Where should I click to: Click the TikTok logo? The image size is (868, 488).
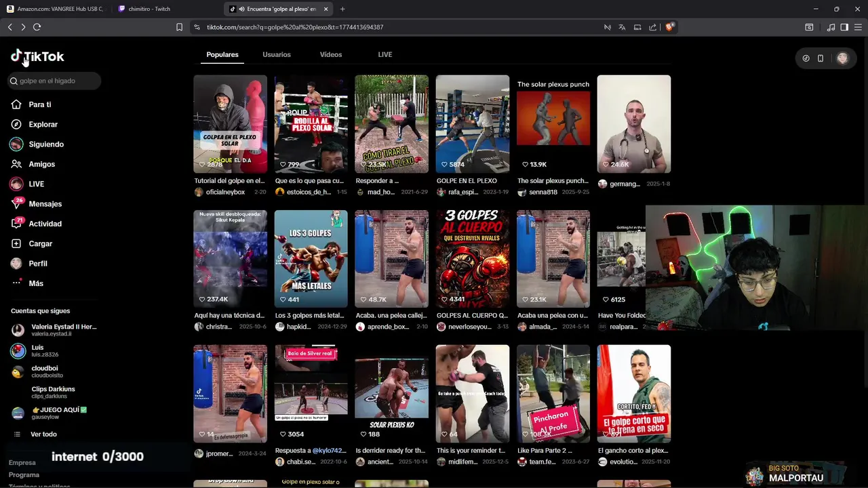pos(37,56)
